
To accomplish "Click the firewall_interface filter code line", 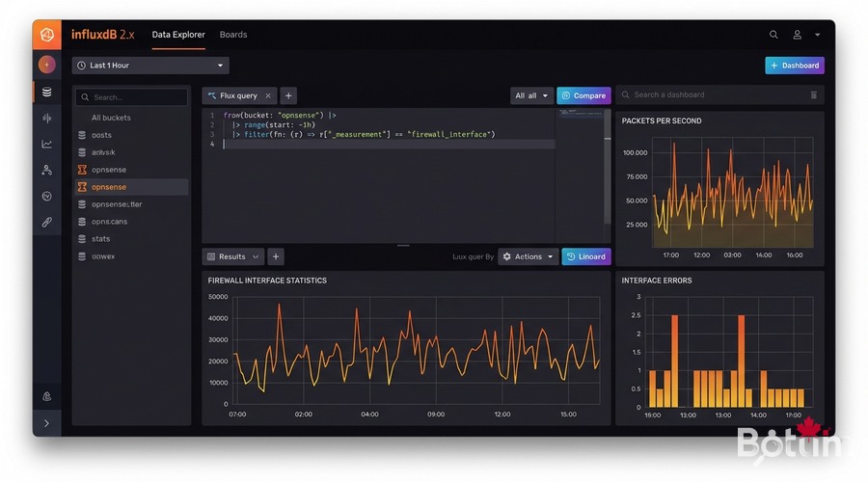I will (x=364, y=134).
